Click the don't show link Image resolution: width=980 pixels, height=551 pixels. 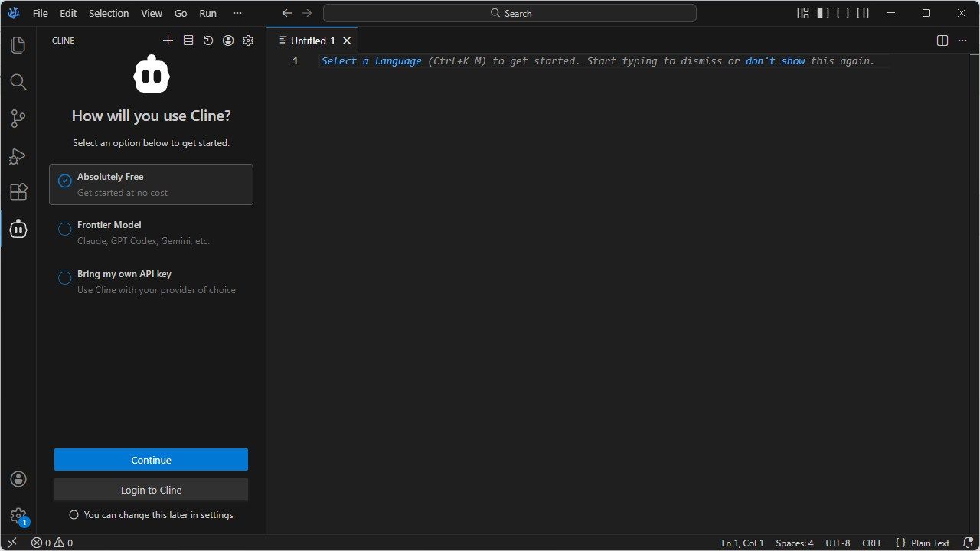tap(775, 60)
